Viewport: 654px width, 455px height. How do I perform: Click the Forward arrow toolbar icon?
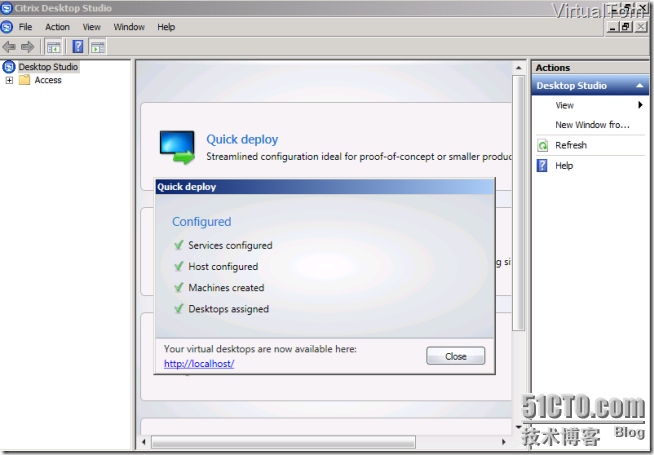[28, 47]
